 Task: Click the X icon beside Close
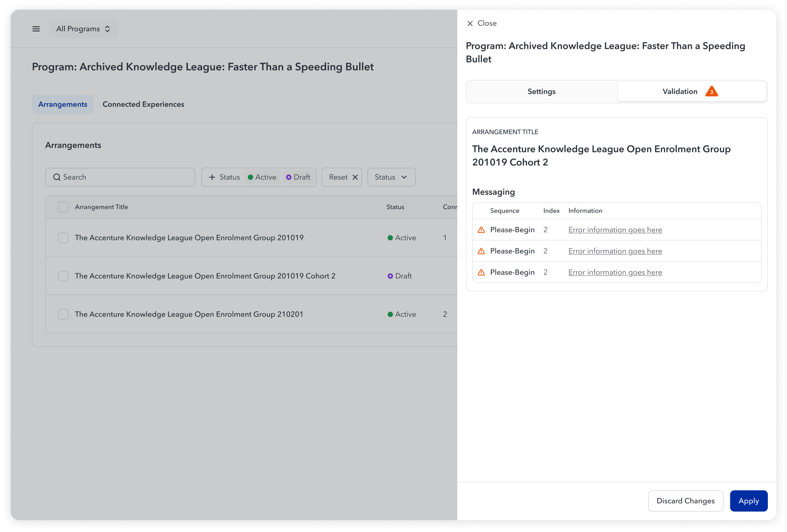[x=470, y=23]
